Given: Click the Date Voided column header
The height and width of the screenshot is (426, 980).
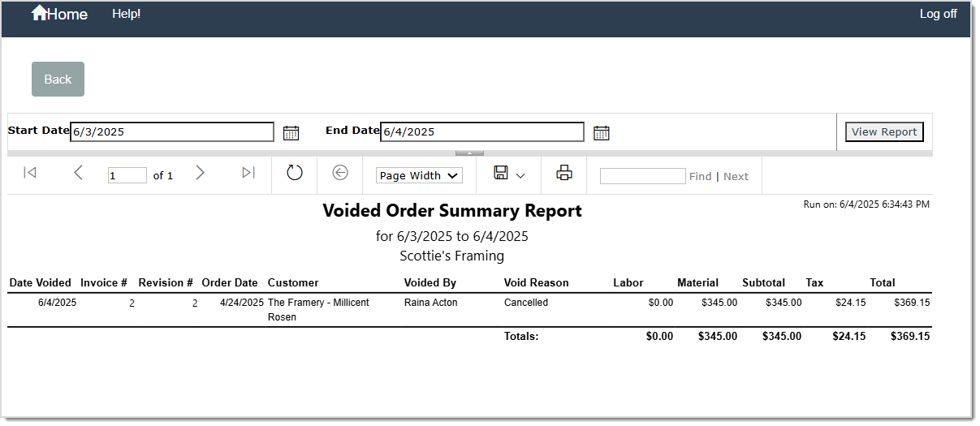Looking at the screenshot, I should pos(41,282).
